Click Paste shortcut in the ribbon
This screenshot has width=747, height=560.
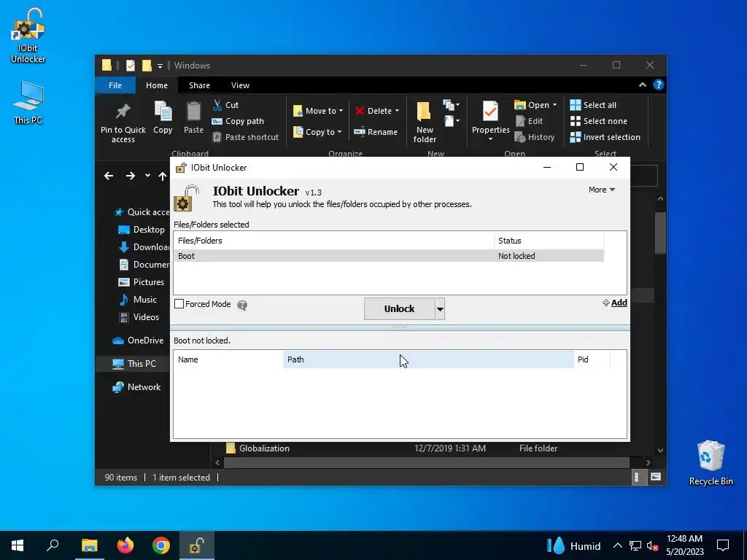[x=245, y=137]
